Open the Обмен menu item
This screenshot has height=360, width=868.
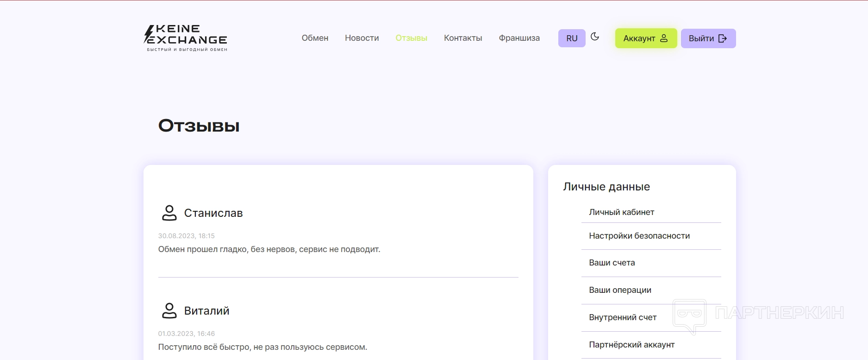click(315, 38)
